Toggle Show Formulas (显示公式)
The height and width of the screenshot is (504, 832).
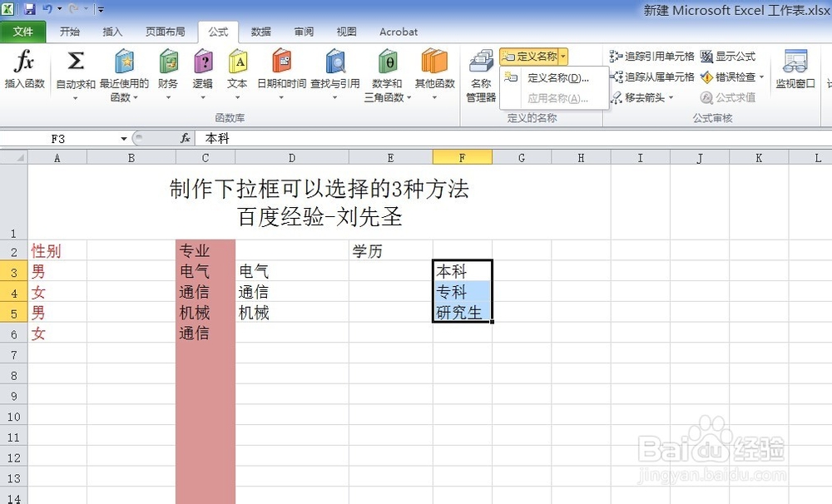pyautogui.click(x=733, y=57)
